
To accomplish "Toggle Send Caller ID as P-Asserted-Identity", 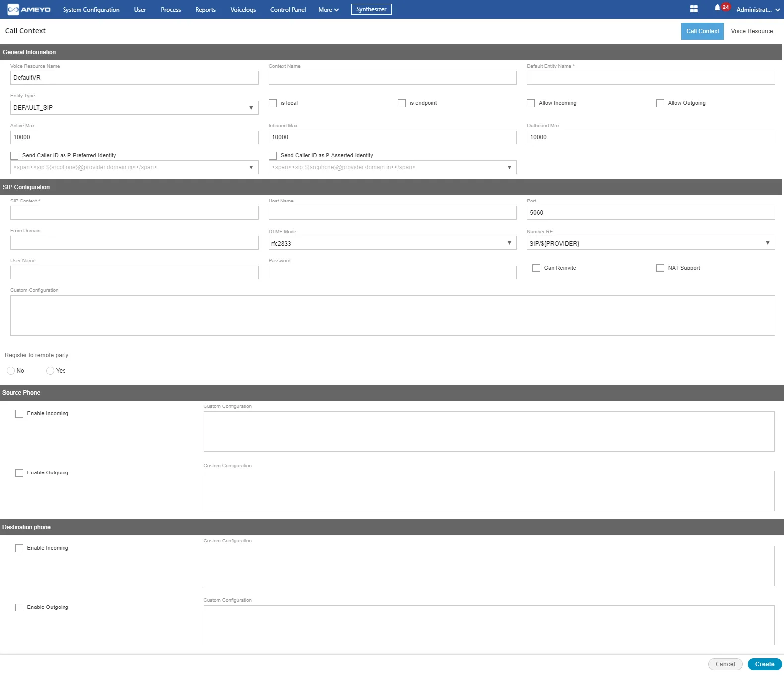I will (273, 156).
